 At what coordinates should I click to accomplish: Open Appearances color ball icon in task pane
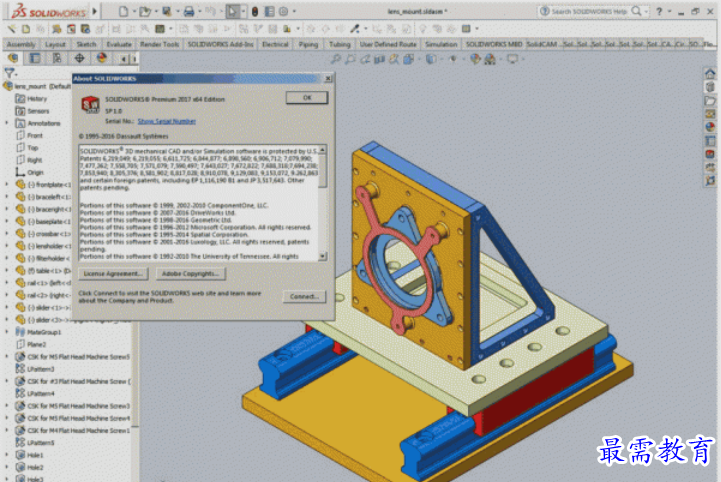[x=710, y=127]
